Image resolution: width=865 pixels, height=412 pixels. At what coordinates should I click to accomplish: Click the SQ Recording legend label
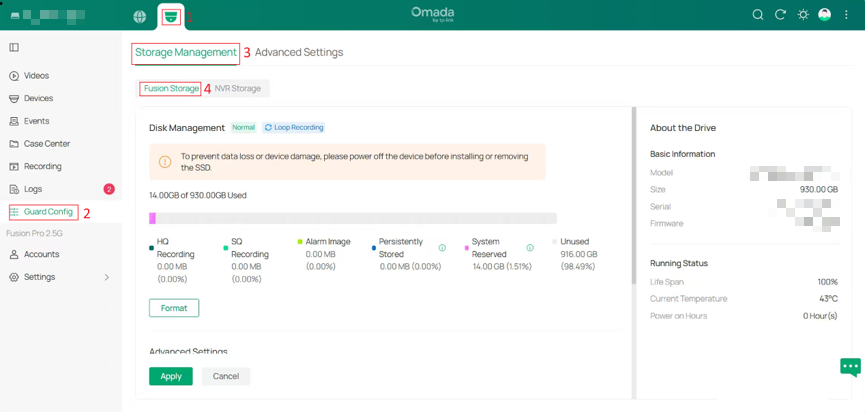pos(250,248)
